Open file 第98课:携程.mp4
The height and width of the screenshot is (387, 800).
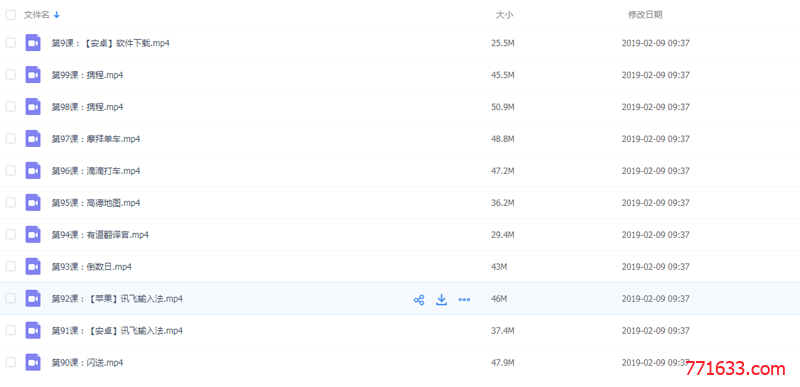tap(87, 107)
